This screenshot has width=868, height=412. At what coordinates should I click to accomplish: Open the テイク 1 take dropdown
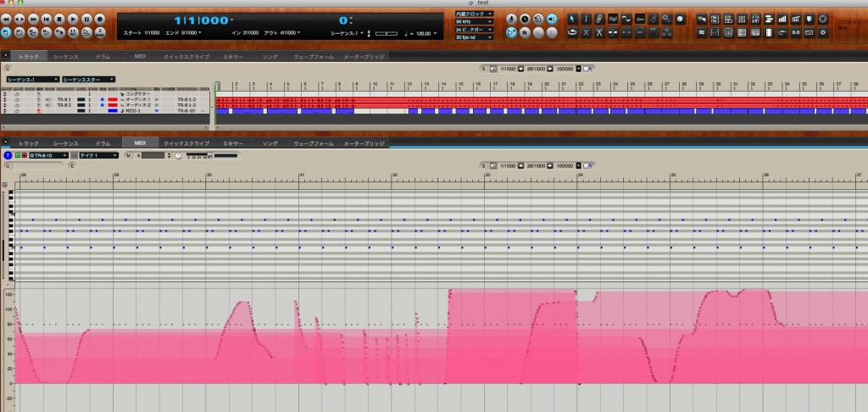[98, 156]
